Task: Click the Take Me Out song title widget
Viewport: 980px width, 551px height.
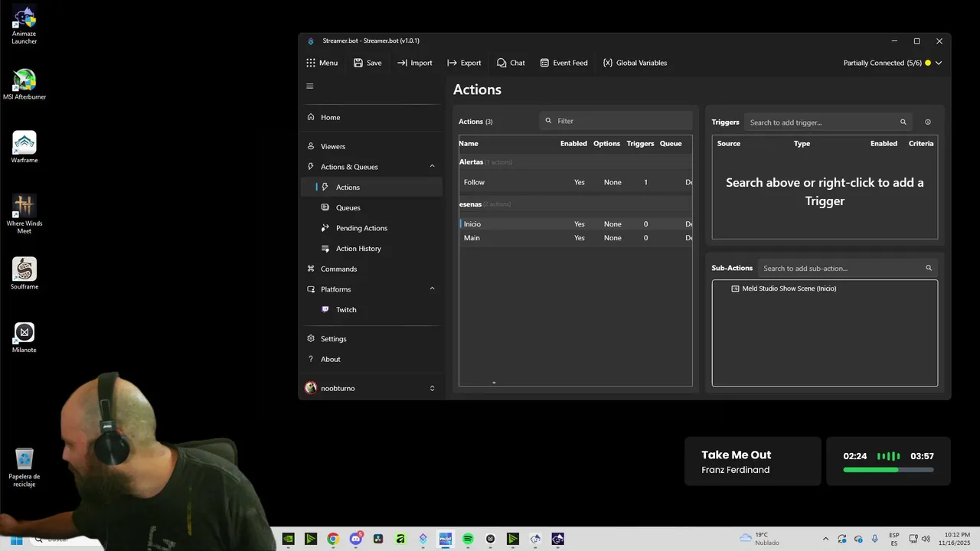Action: (753, 461)
